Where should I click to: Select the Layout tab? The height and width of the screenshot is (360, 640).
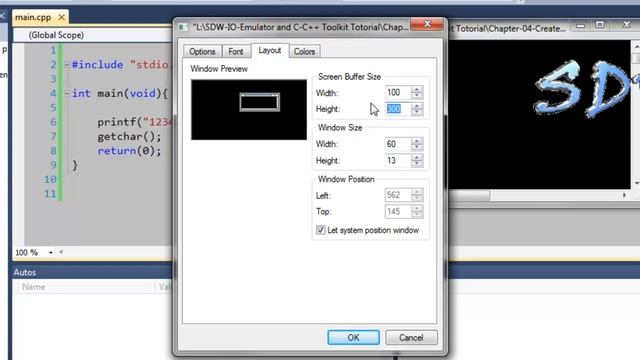coord(270,50)
